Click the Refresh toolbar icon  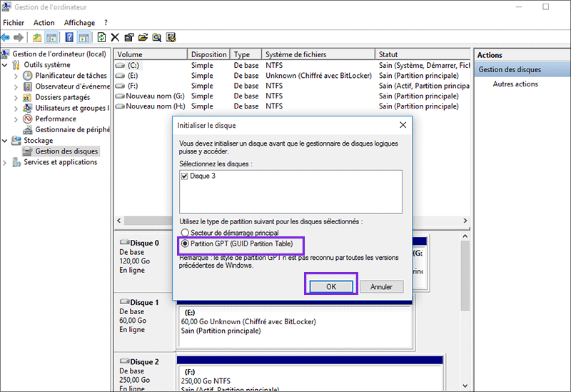tap(102, 37)
